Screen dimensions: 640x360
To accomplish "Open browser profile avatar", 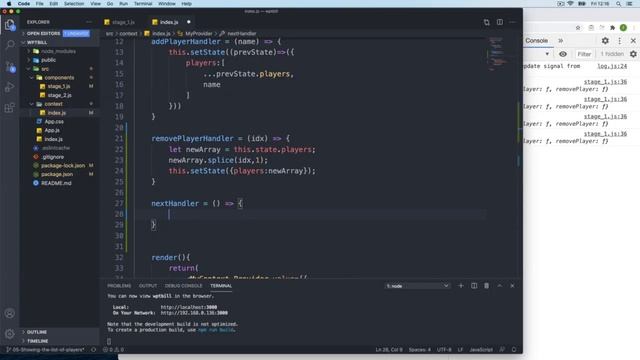I will coord(623,28).
